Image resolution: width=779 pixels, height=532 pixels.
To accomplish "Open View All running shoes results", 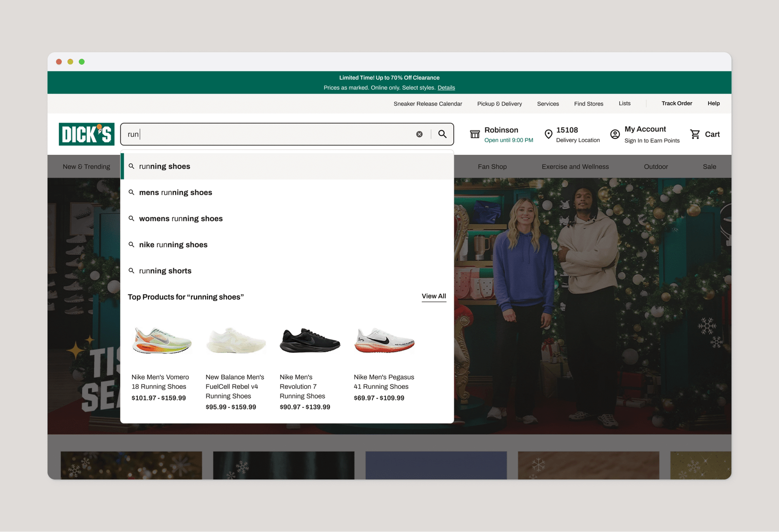I will coord(433,295).
